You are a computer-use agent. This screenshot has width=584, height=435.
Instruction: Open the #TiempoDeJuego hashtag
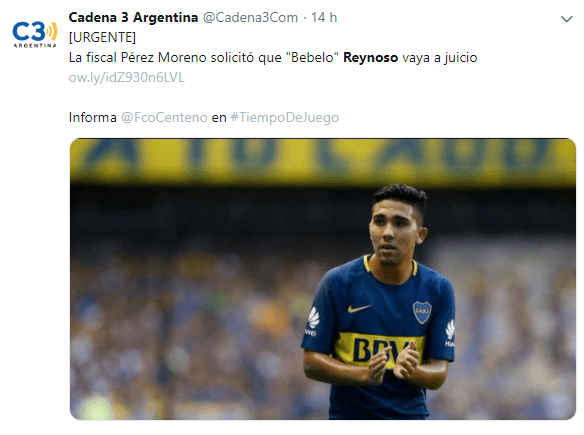pos(285,117)
